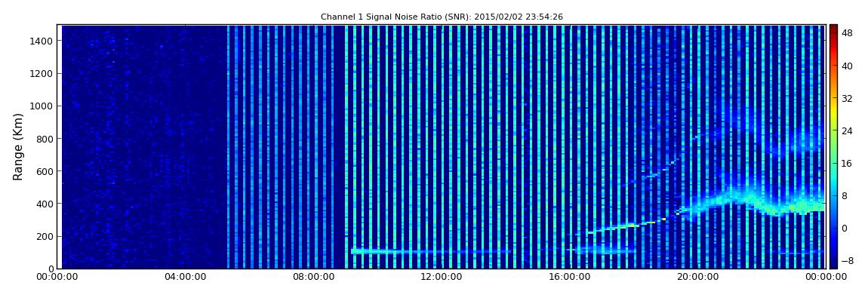The height and width of the screenshot is (307, 868).
Task: Click the 08:00:00 time axis label
Action: [x=312, y=278]
